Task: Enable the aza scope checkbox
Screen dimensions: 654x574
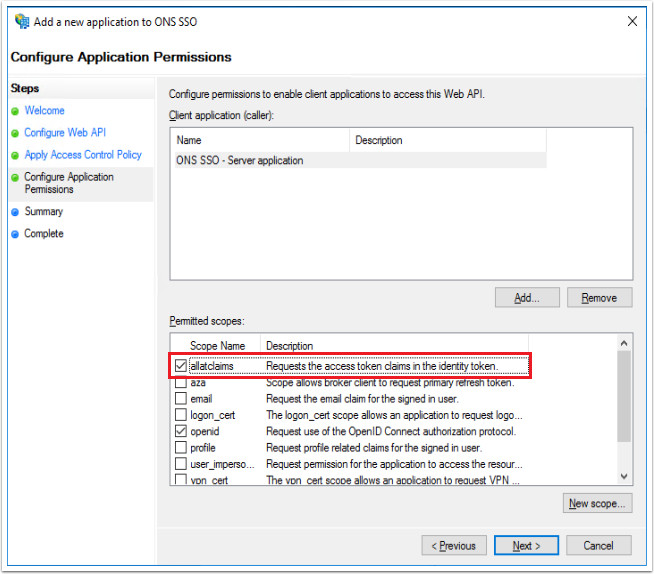Action: (x=181, y=382)
